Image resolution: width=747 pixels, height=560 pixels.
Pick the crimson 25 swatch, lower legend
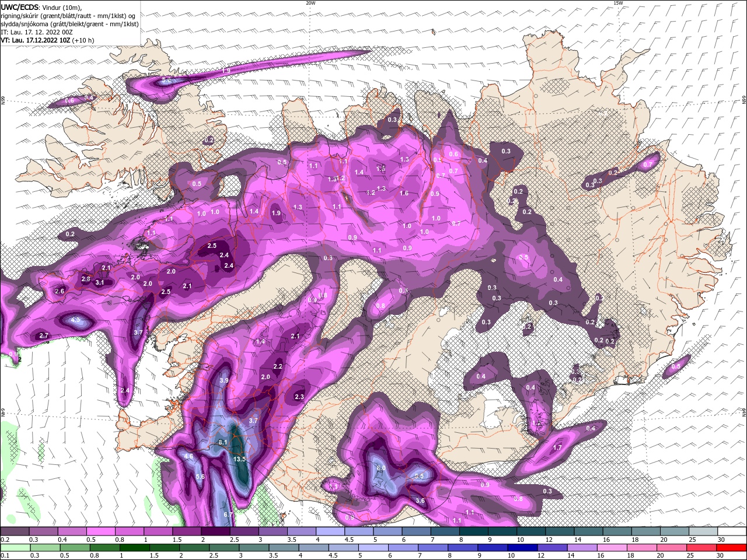701,547
